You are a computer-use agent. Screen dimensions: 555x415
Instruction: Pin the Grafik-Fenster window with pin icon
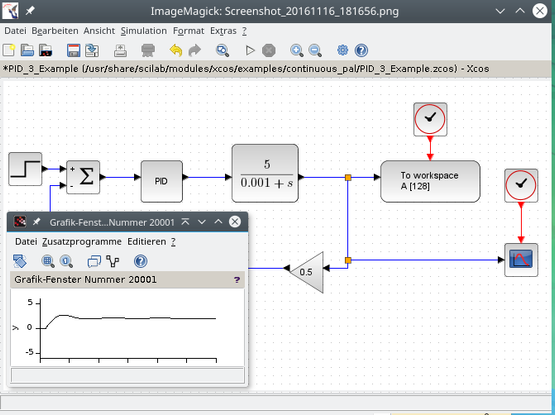pos(36,222)
